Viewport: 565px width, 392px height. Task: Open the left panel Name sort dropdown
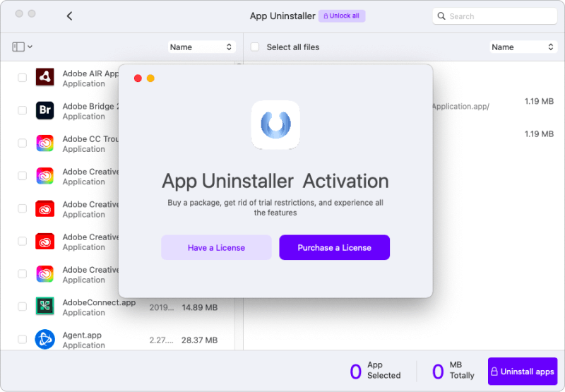tap(201, 47)
